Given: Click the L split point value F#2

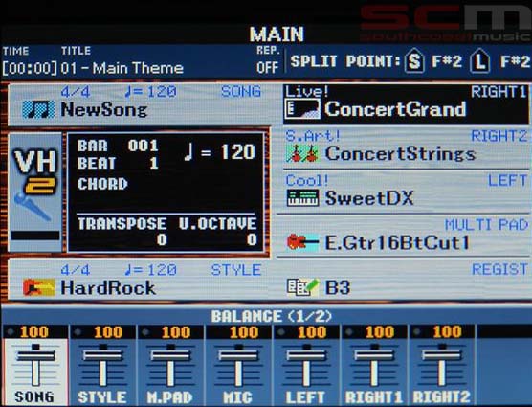Looking at the screenshot, I should [x=515, y=61].
